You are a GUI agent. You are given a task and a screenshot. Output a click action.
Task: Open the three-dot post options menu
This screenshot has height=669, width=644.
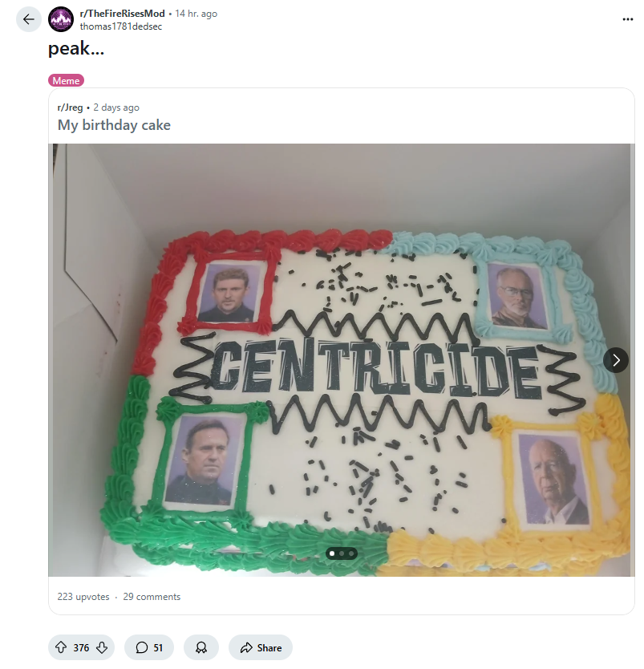coord(627,19)
